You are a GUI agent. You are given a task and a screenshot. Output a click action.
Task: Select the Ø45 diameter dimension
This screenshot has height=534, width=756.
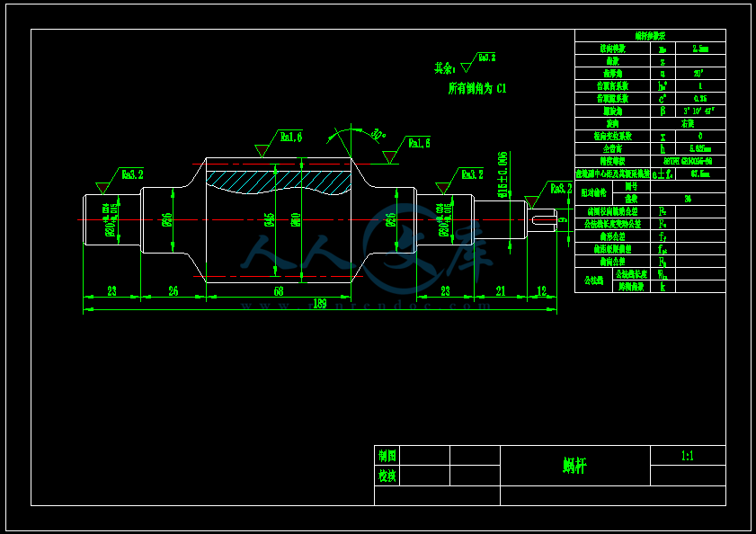pos(270,220)
